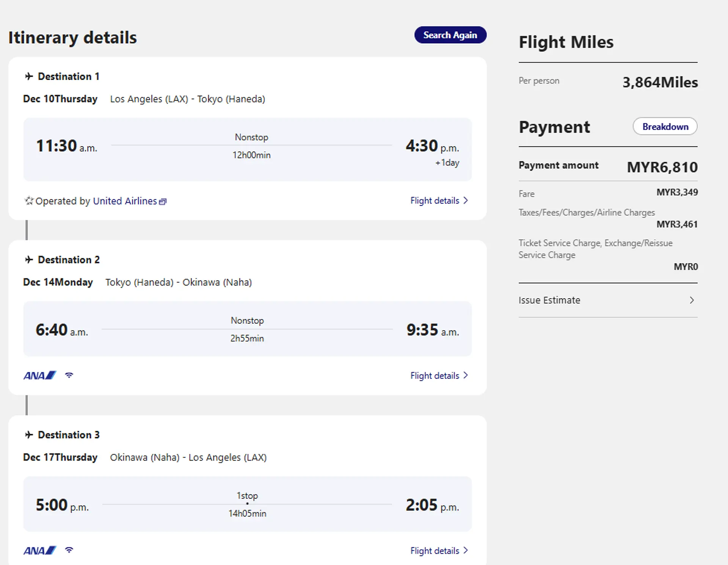Click the +1day arrival note
Image resolution: width=728 pixels, height=565 pixels.
(x=447, y=163)
